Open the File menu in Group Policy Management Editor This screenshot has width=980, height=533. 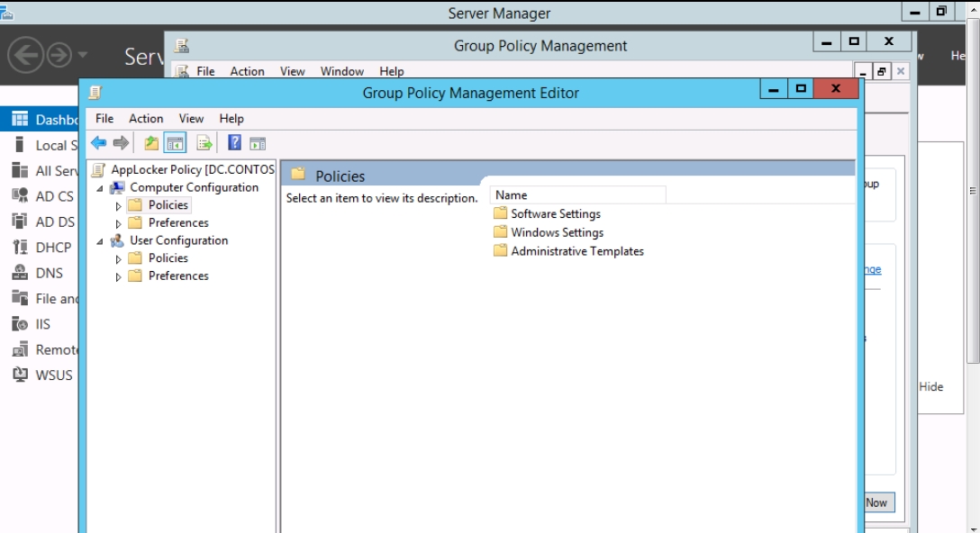click(x=104, y=119)
